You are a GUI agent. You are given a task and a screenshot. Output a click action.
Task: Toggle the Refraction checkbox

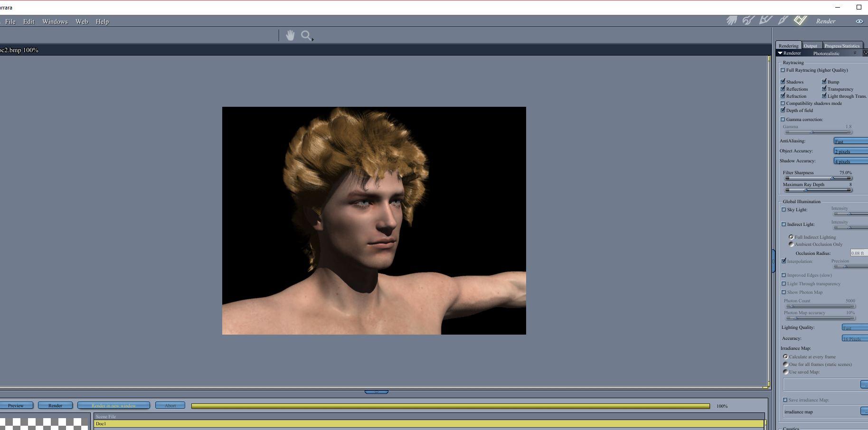point(783,96)
